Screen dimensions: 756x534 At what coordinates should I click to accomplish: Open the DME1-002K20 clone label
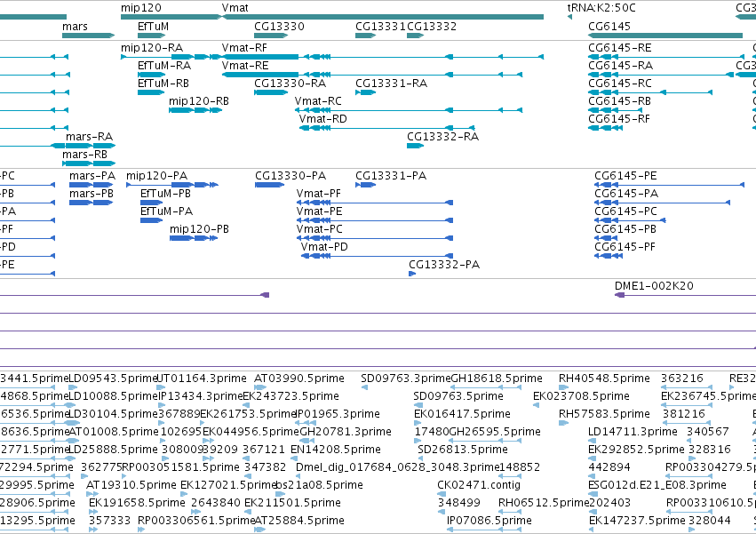[x=654, y=286]
